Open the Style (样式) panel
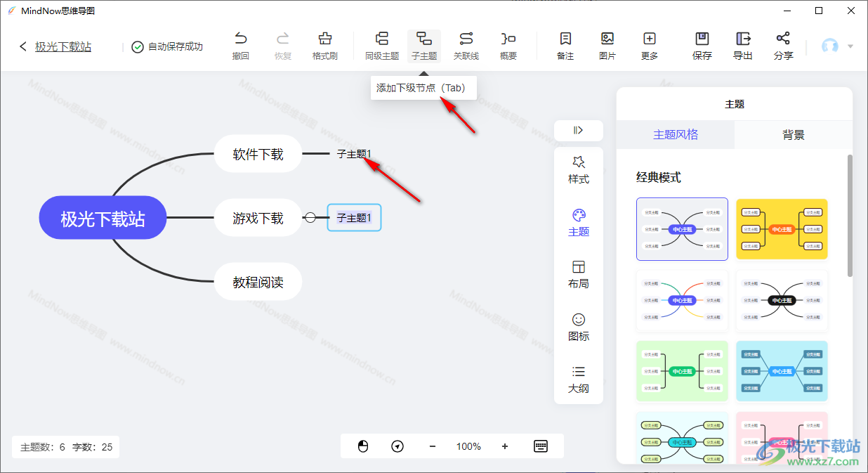The height and width of the screenshot is (473, 868). [579, 170]
